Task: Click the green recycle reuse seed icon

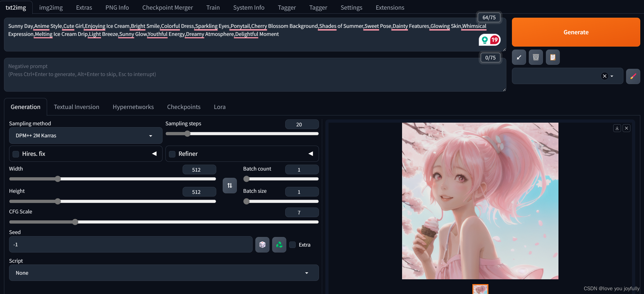Action: (x=279, y=245)
